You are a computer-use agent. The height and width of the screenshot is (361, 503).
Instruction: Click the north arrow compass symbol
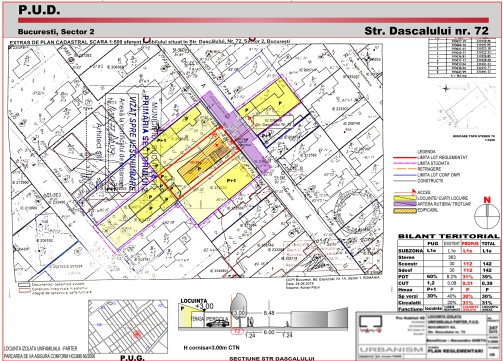click(x=487, y=216)
